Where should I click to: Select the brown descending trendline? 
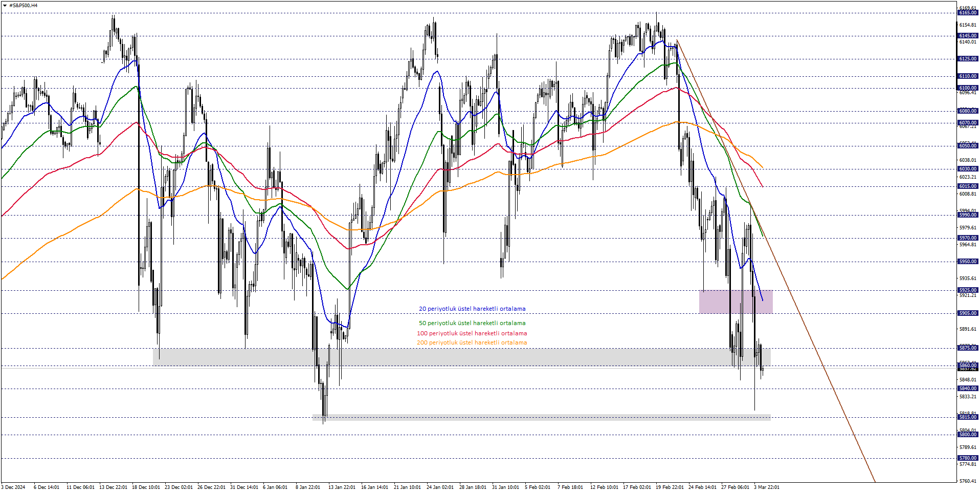click(x=776, y=261)
